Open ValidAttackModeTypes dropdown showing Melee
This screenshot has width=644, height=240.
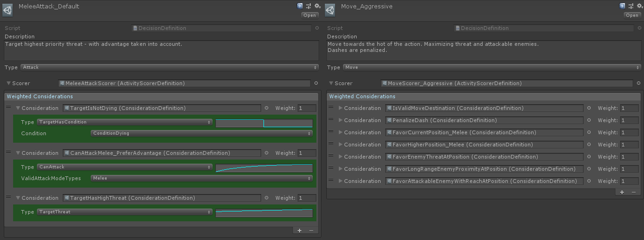(x=201, y=178)
